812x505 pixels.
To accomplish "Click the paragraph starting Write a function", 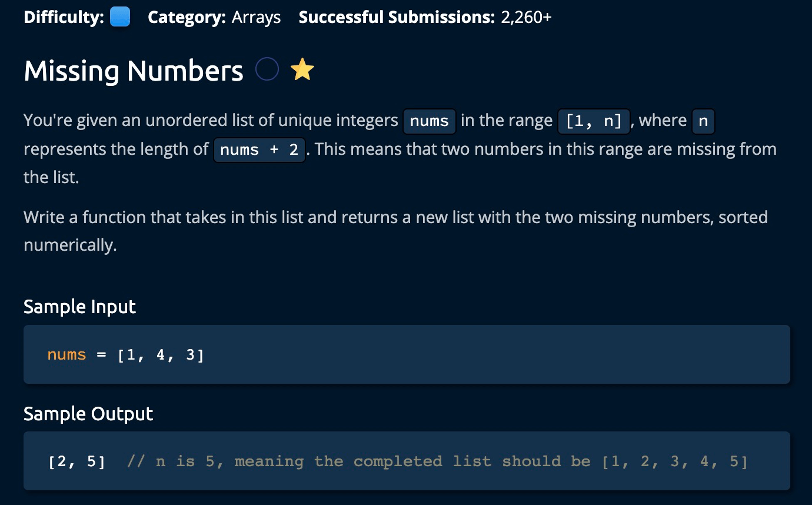I will pos(395,230).
